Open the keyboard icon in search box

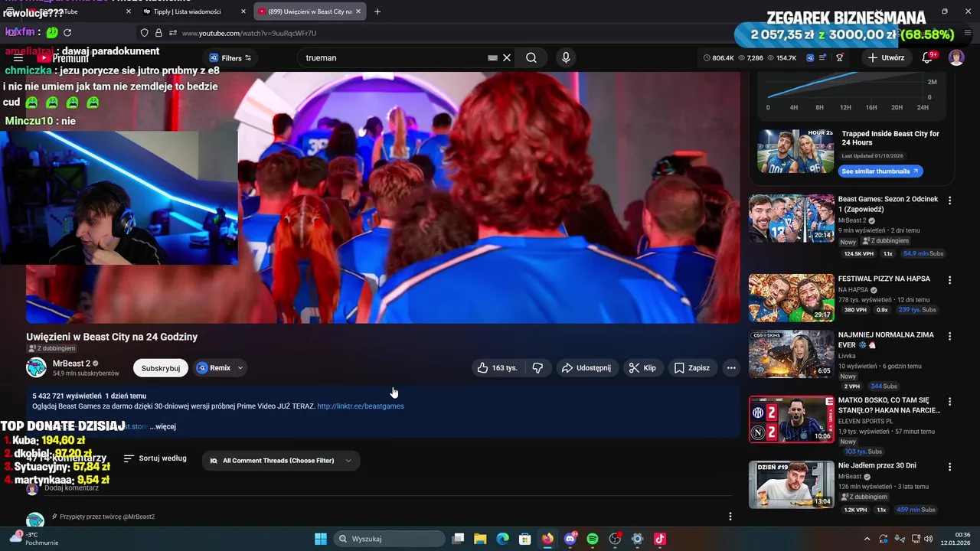492,58
